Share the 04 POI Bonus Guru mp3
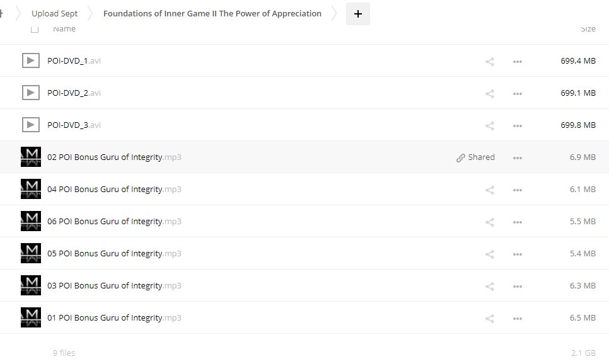 [x=489, y=190]
